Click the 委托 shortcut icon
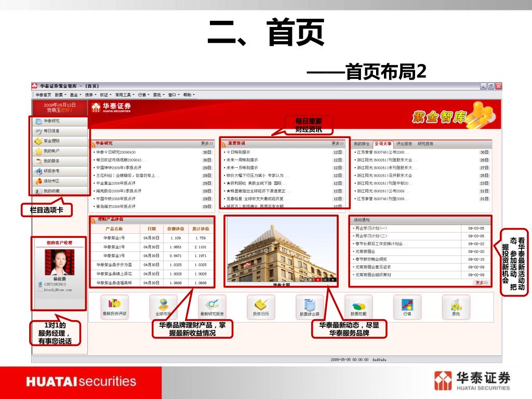 click(x=456, y=307)
